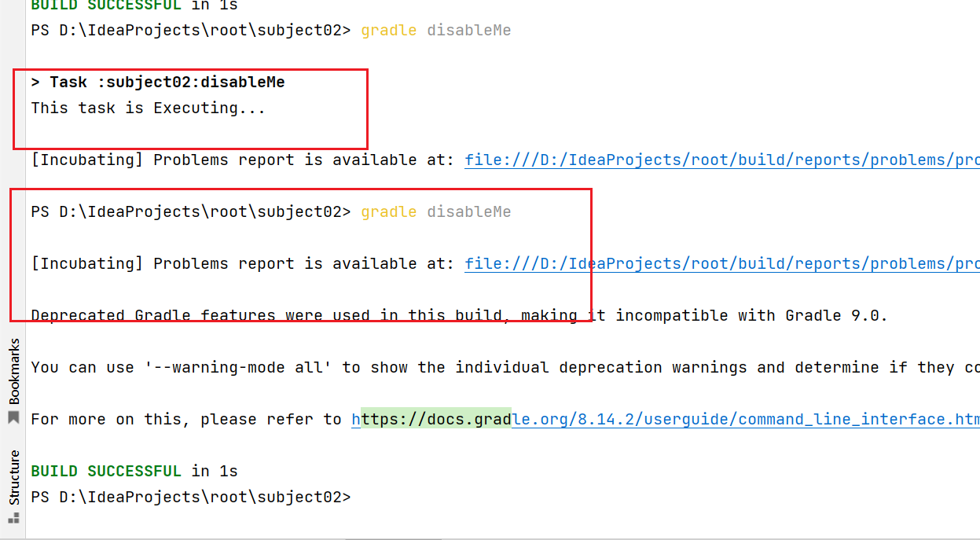Click the Structure panel icon
The width and height of the screenshot is (980, 540).
(13, 517)
